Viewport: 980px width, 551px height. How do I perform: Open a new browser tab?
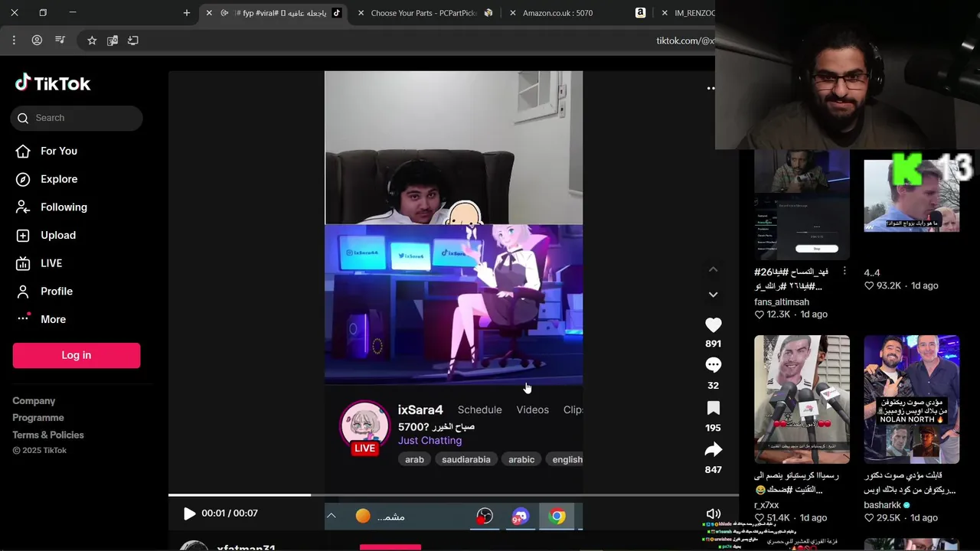[x=187, y=13]
